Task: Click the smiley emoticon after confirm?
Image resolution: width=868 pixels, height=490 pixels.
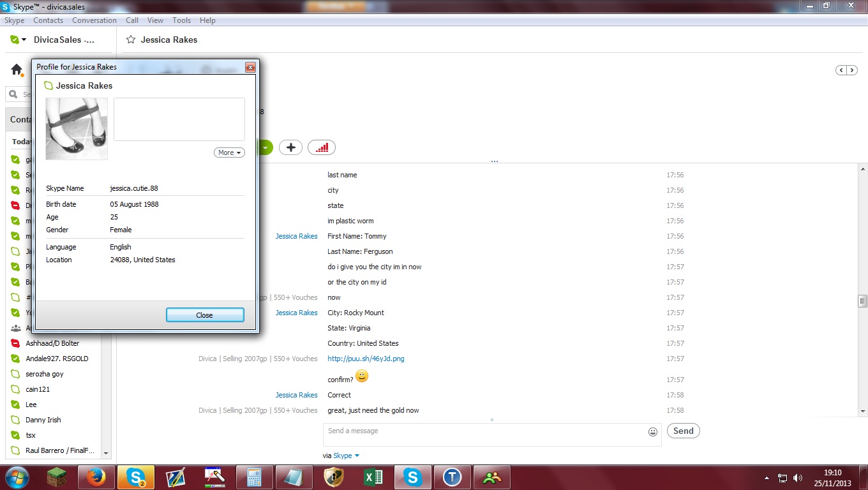Action: [x=362, y=376]
